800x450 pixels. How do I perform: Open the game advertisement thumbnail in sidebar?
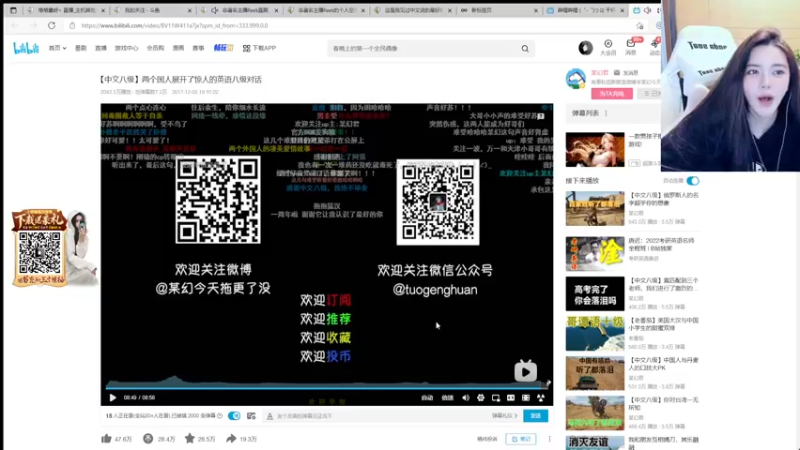[595, 149]
